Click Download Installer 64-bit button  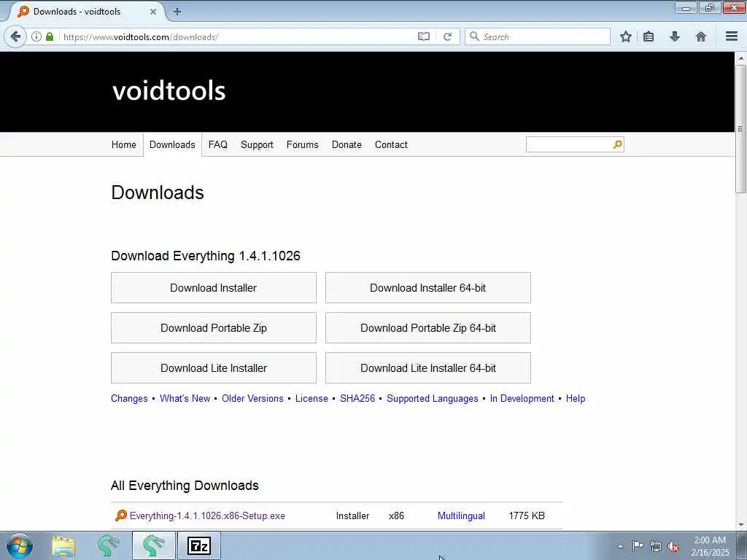[x=427, y=287]
